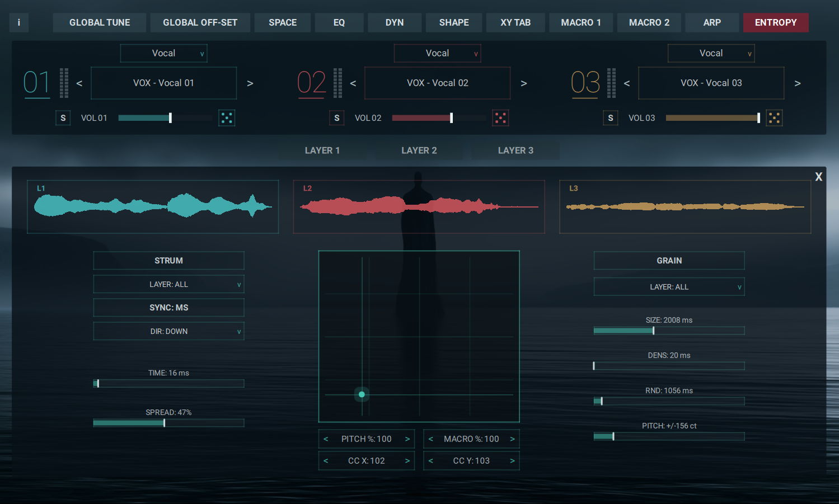Open Strum LAYER: ALL dropdown

tap(168, 284)
